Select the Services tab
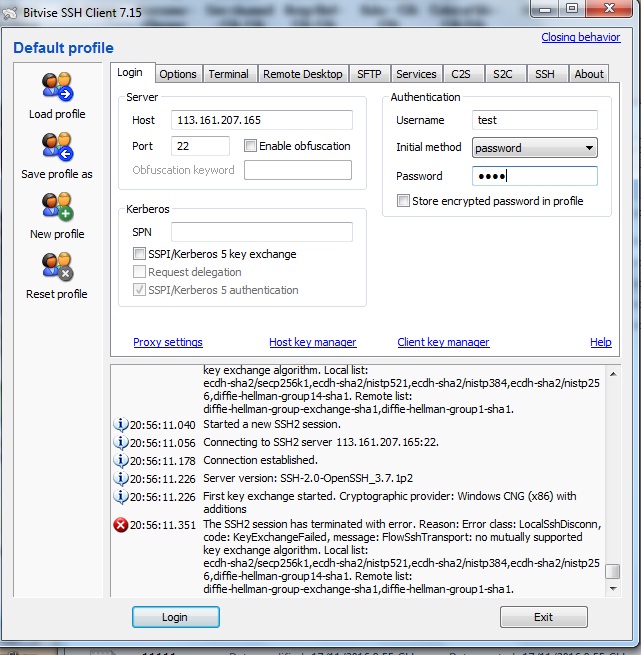The height and width of the screenshot is (655, 641). pyautogui.click(x=416, y=74)
